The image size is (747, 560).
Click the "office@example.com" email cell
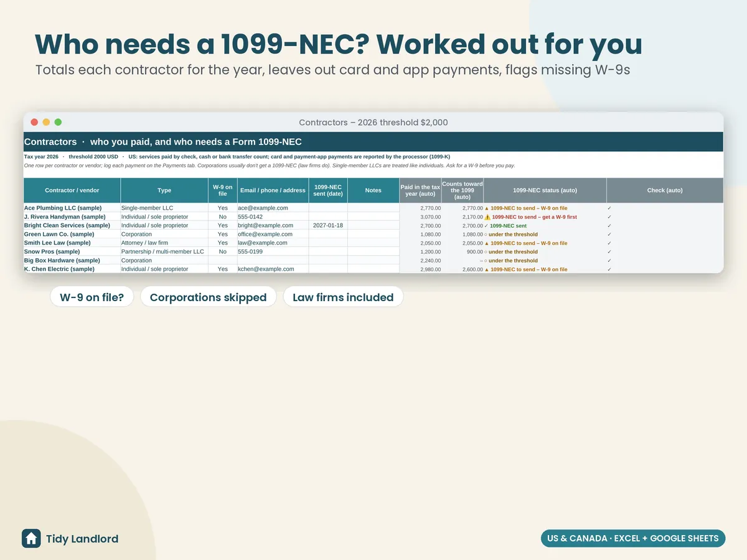[273, 235]
